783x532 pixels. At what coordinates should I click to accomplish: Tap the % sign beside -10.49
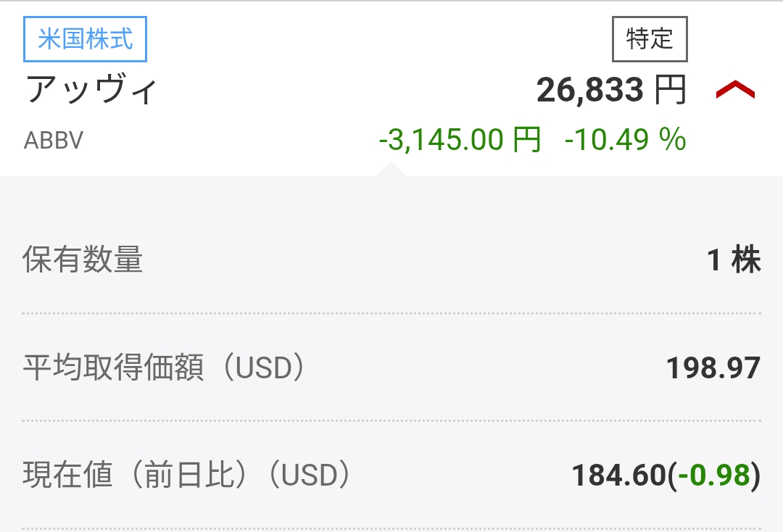point(672,139)
